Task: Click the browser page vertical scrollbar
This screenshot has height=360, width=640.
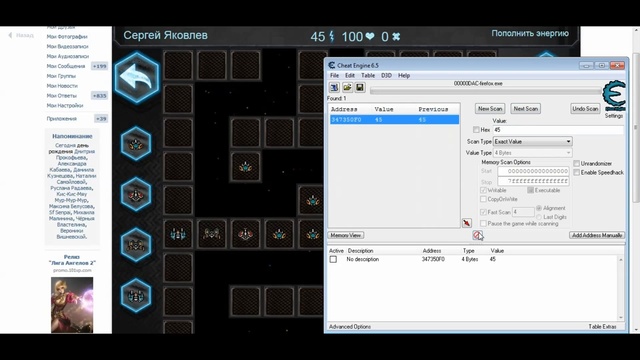Action: (x=636, y=180)
